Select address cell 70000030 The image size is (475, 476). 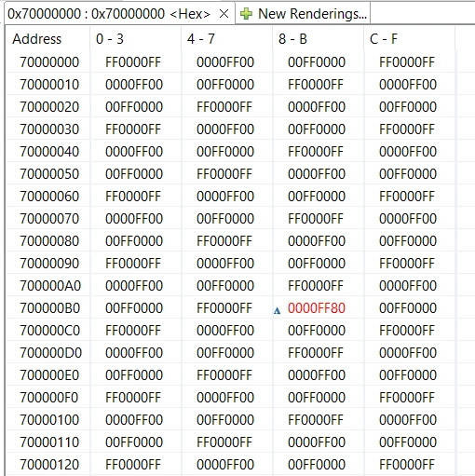click(49, 129)
